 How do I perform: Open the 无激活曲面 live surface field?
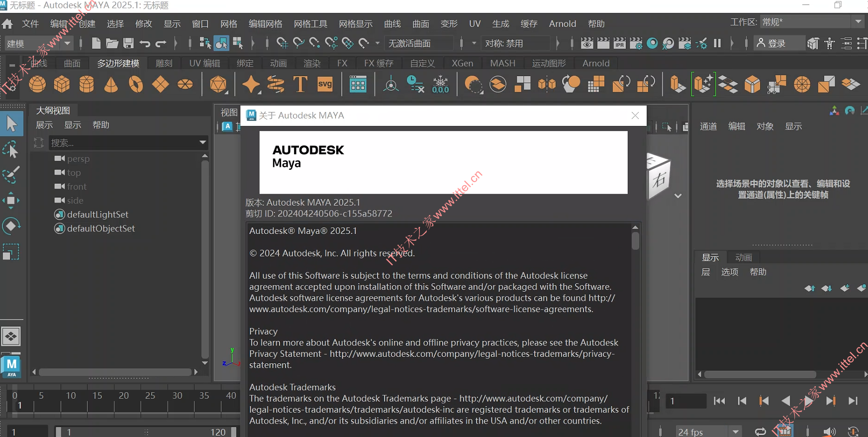tap(419, 43)
